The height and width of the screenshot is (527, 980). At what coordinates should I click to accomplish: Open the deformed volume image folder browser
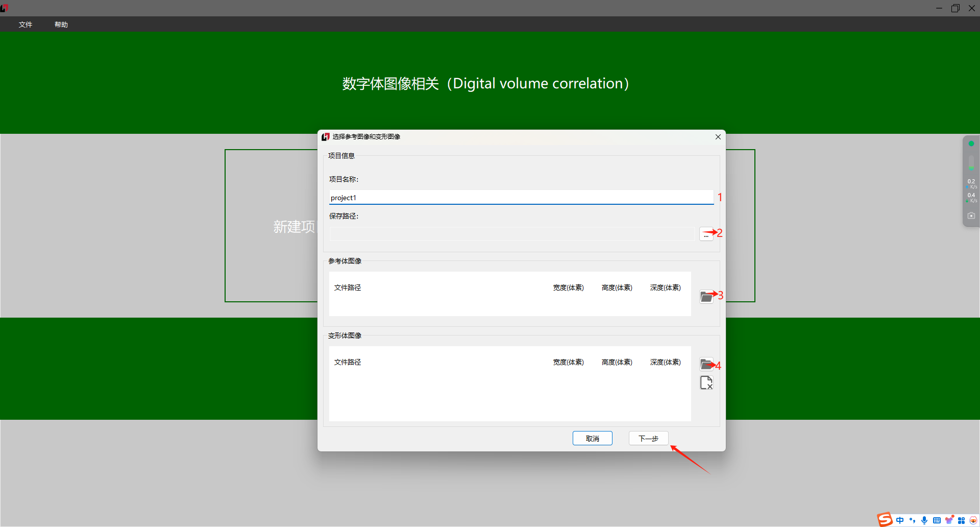tap(706, 364)
